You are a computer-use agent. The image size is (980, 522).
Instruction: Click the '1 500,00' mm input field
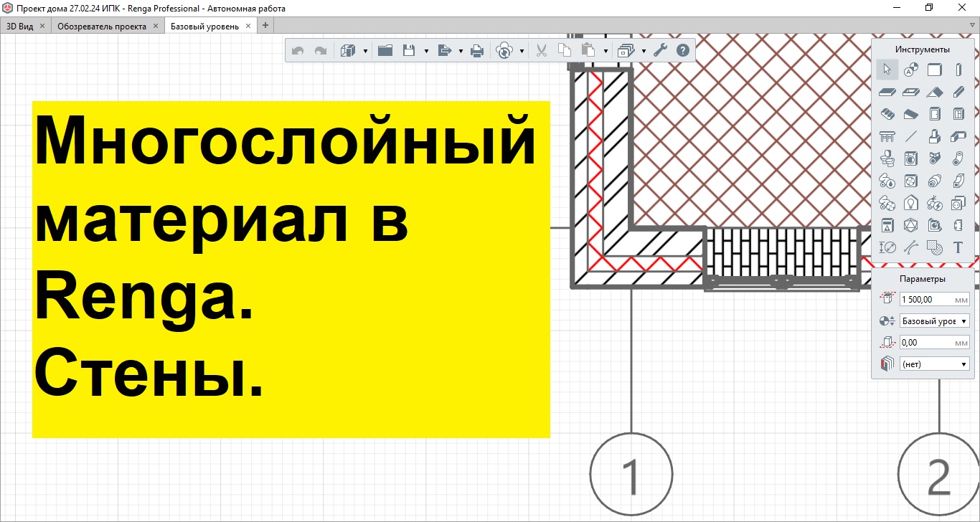[x=934, y=299]
